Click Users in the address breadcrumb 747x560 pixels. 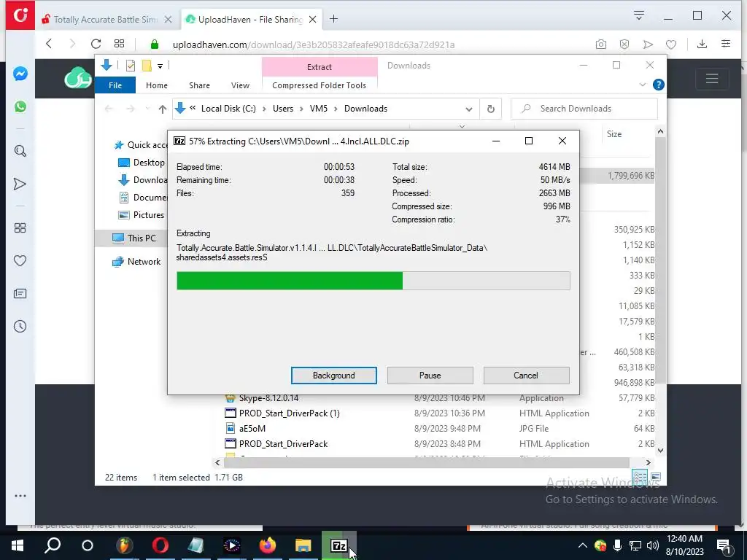tap(283, 109)
